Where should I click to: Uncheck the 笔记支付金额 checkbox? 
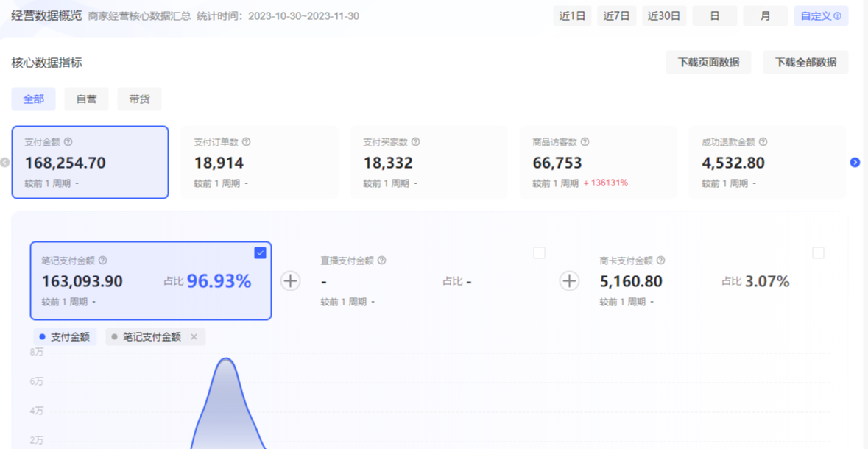click(x=260, y=252)
